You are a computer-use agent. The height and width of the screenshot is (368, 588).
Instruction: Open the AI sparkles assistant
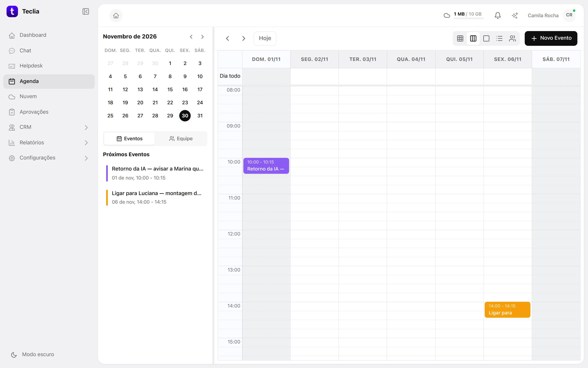515,16
